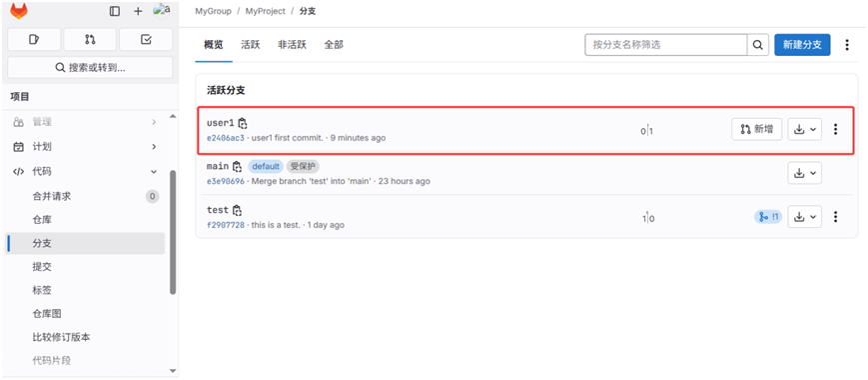Viewport: 868px width, 380px height.
Task: Open the merge requests shortcut icon button
Action: [90, 39]
